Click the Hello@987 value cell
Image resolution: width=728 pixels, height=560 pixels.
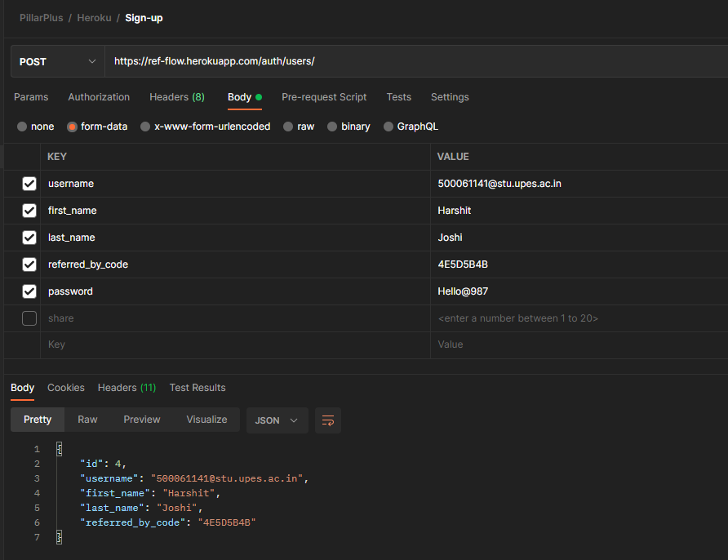(579, 291)
